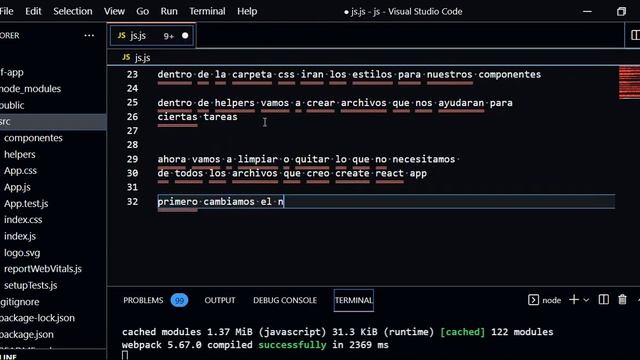This screenshot has width=640, height=360.
Task: Click the terminal 'successfully' output text
Action: [x=292, y=345]
